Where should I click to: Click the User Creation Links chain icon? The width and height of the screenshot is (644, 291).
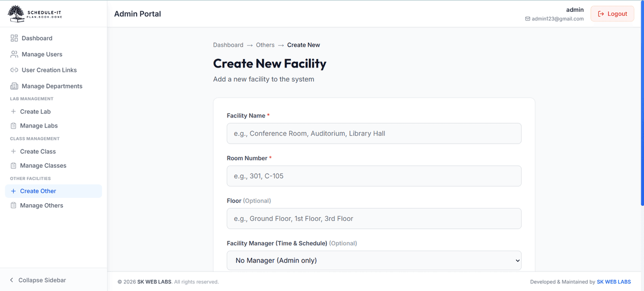click(x=14, y=70)
